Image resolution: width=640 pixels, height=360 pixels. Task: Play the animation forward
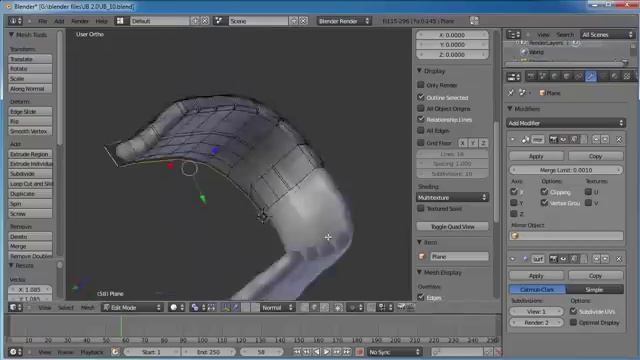[x=327, y=352]
